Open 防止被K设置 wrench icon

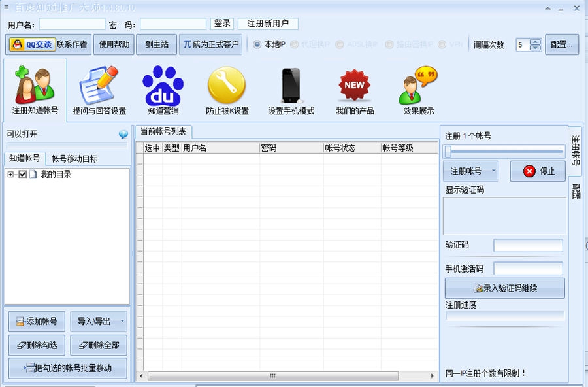pos(225,85)
